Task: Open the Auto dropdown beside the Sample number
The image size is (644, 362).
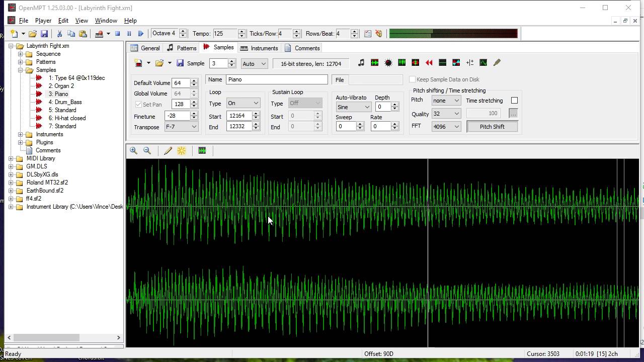Action: [254, 64]
